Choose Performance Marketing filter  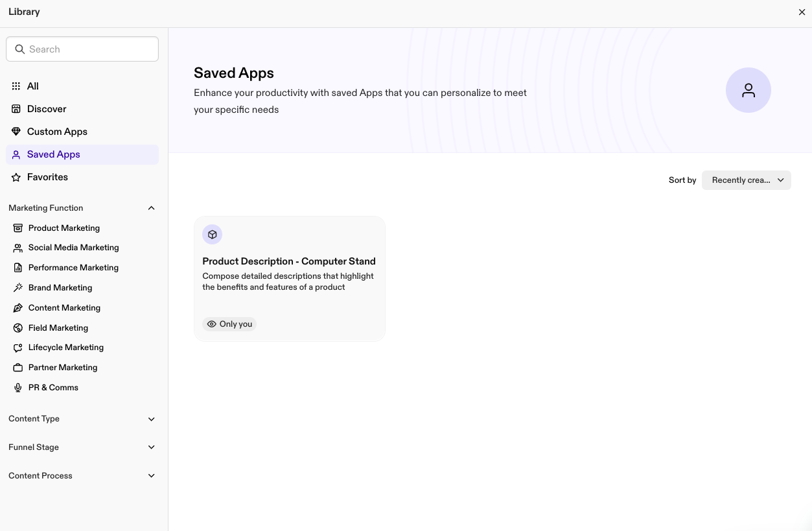[73, 268]
